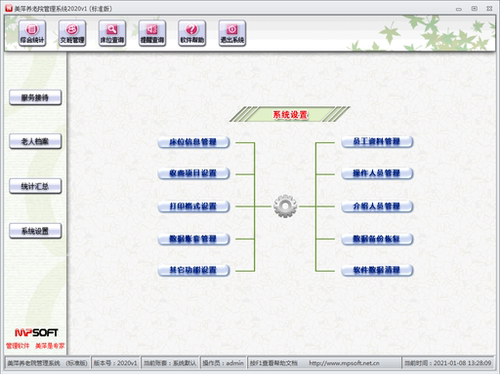Open 员工资料管理 button
The width and height of the screenshot is (500, 374).
click(x=377, y=142)
